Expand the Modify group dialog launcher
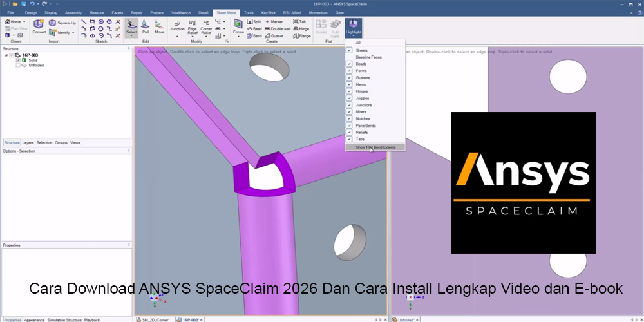This screenshot has height=322, width=644. point(227,41)
